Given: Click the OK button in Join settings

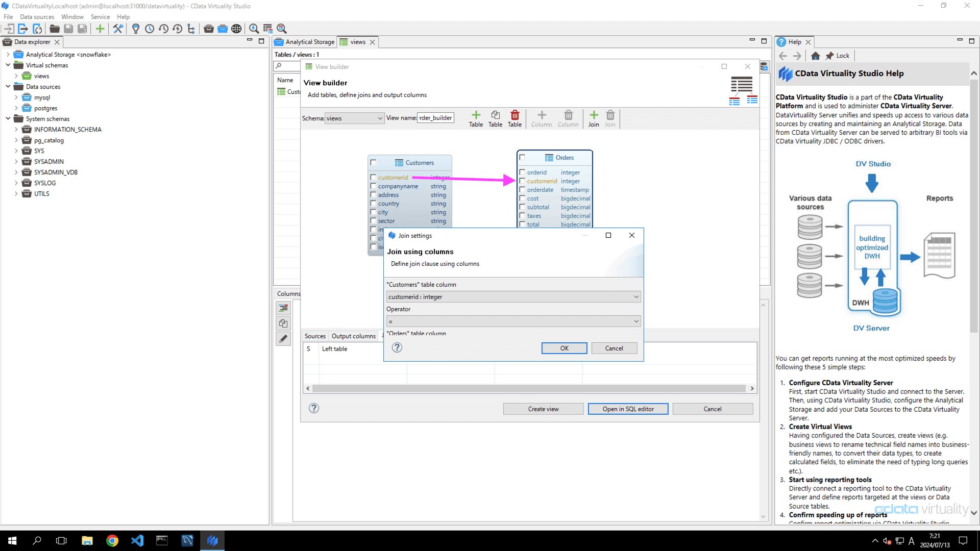Looking at the screenshot, I should click(564, 348).
